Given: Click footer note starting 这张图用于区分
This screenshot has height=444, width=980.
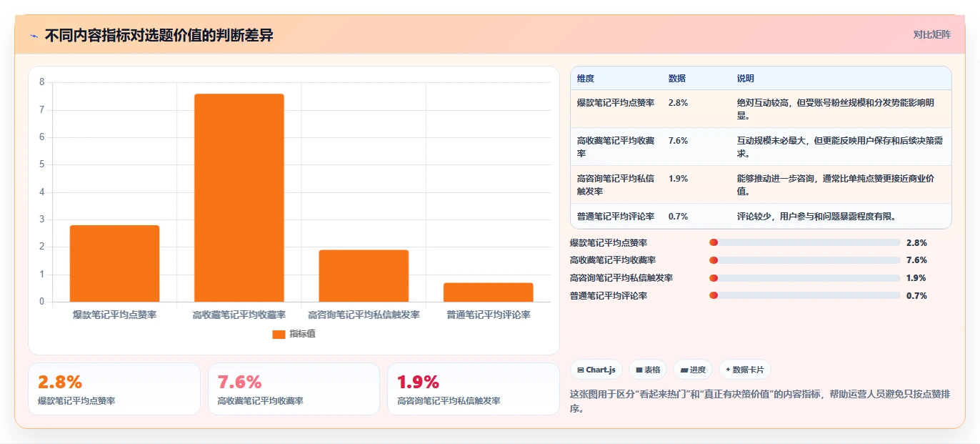Looking at the screenshot, I should 760,401.
